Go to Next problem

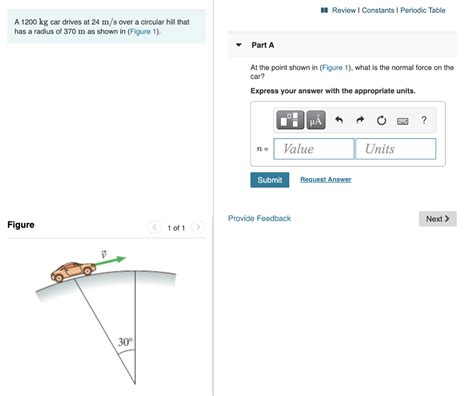click(x=438, y=219)
